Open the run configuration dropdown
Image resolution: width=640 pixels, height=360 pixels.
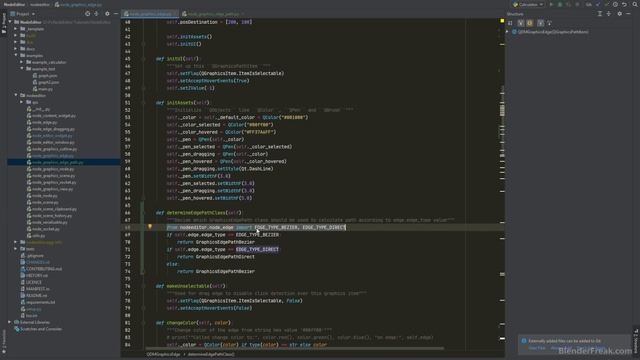pos(528,4)
